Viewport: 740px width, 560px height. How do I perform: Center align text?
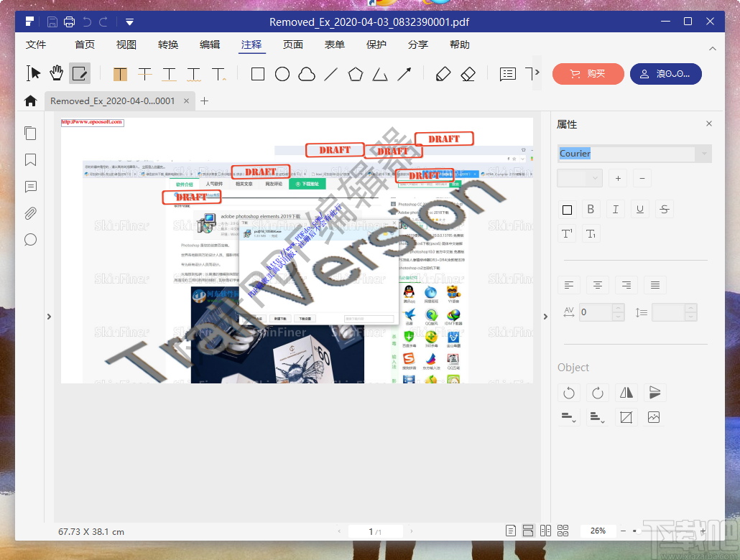click(x=598, y=285)
